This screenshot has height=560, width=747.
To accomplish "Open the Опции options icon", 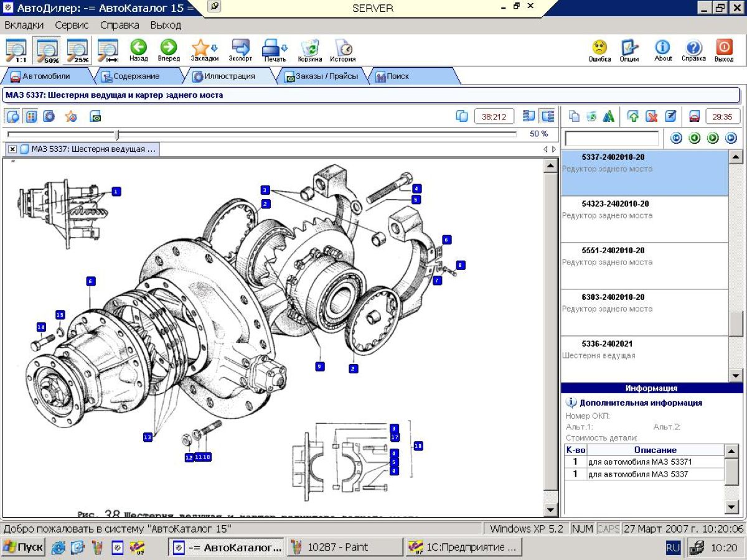I will 629,51.
